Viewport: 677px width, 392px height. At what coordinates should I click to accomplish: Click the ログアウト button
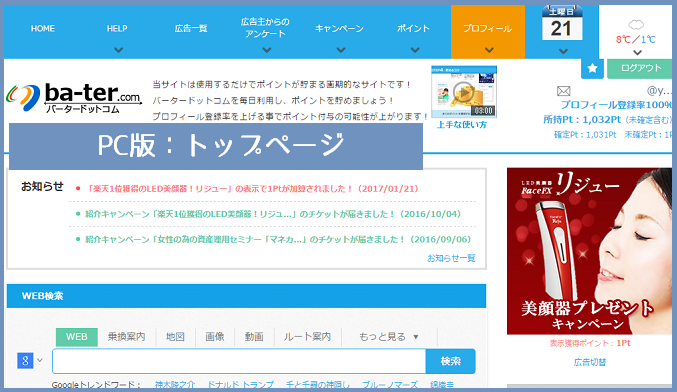[x=641, y=68]
